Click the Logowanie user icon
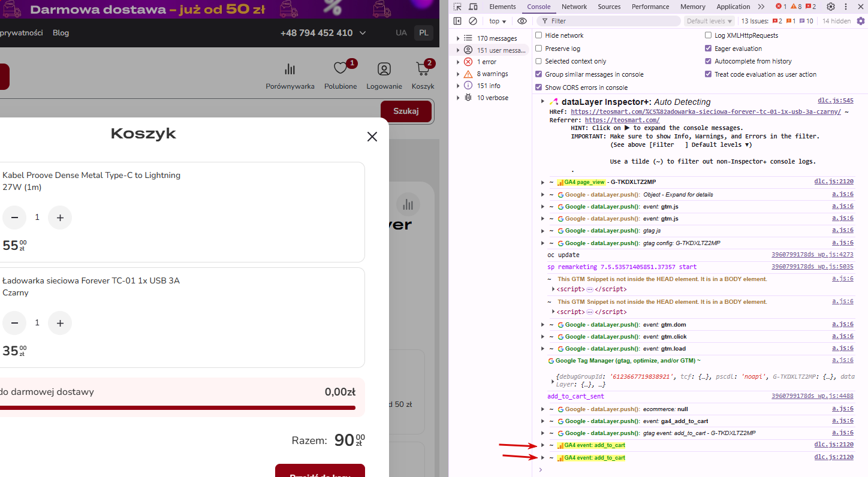Viewport: 868px width, 477px height. (384, 69)
